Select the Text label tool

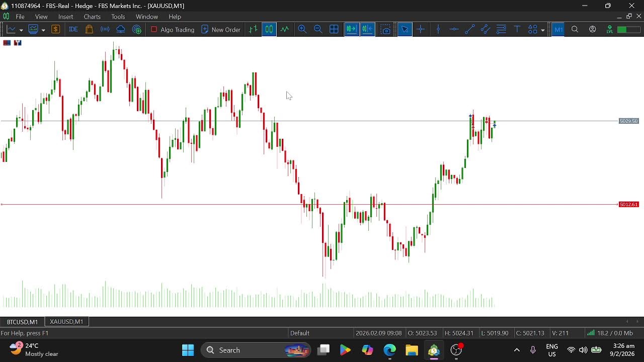[x=517, y=30]
